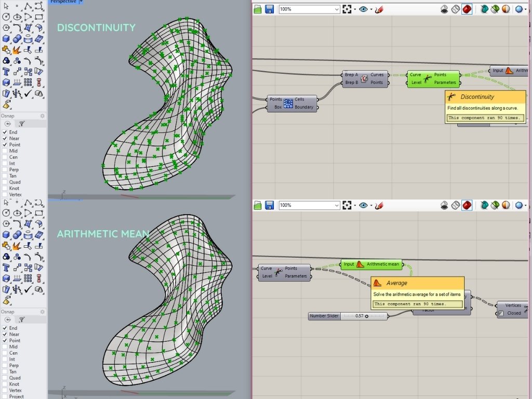This screenshot has height=399, width=532.
Task: Click the Open file icon in the lower Grasshopper toolbar
Action: (x=257, y=205)
